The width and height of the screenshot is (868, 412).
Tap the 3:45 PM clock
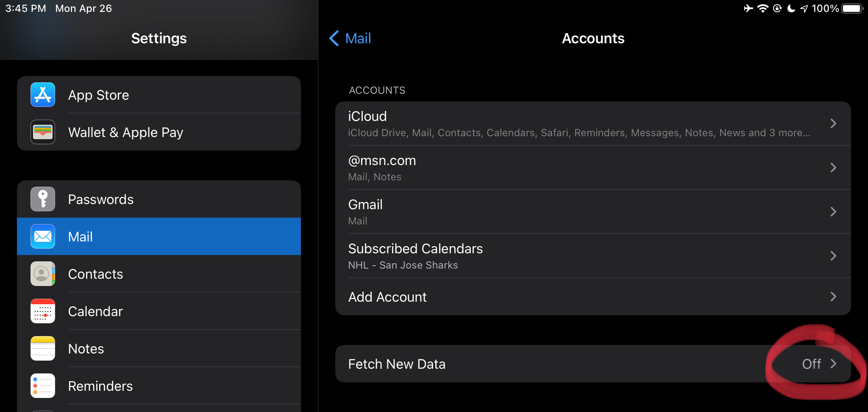coord(26,8)
